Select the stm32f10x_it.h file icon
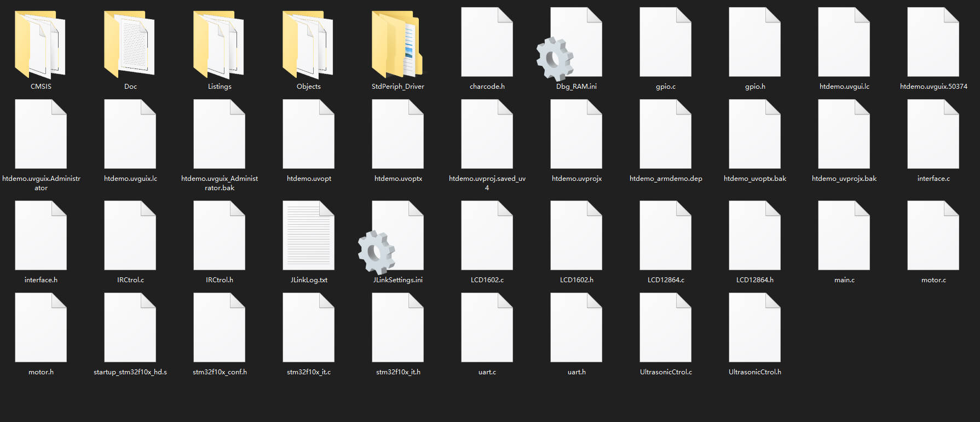 tap(397, 327)
